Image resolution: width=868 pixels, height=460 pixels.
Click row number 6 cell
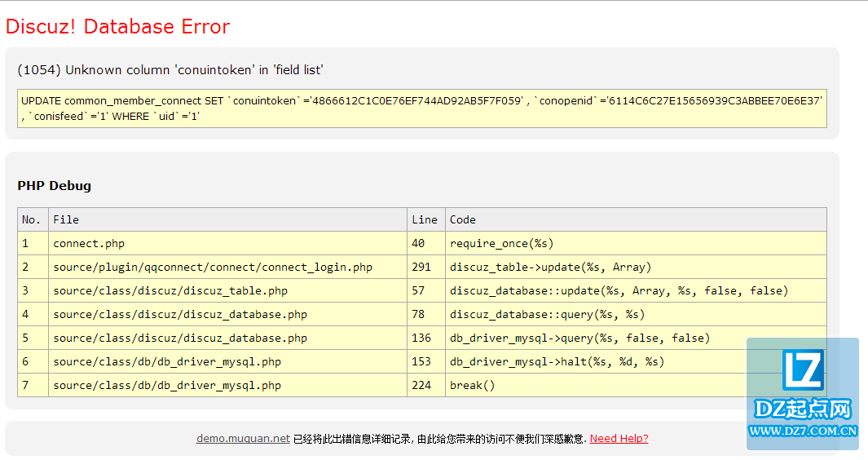[33, 361]
